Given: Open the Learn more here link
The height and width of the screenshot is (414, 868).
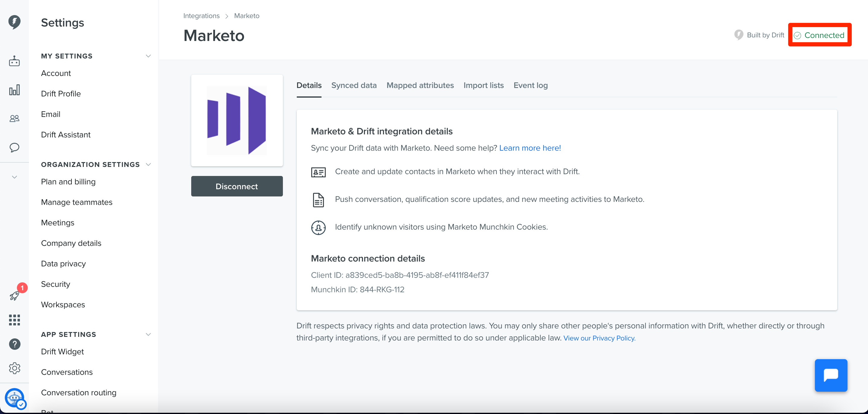Looking at the screenshot, I should coord(530,148).
